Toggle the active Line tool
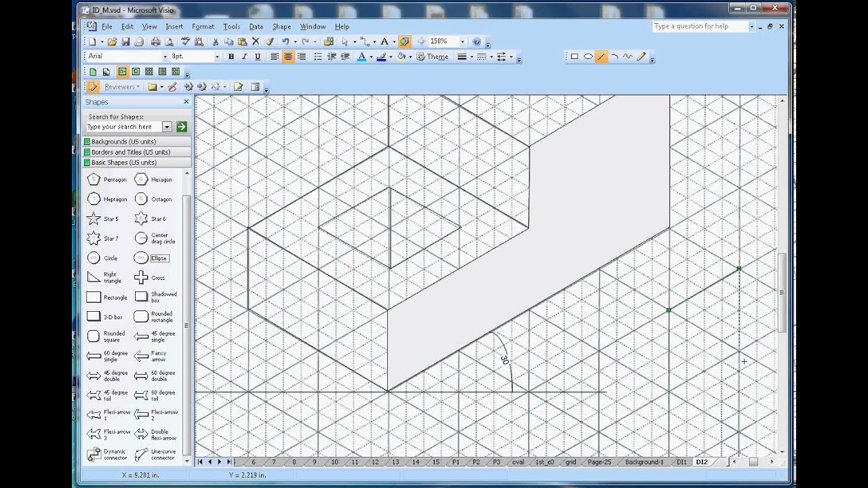This screenshot has height=488, width=868. coord(601,57)
